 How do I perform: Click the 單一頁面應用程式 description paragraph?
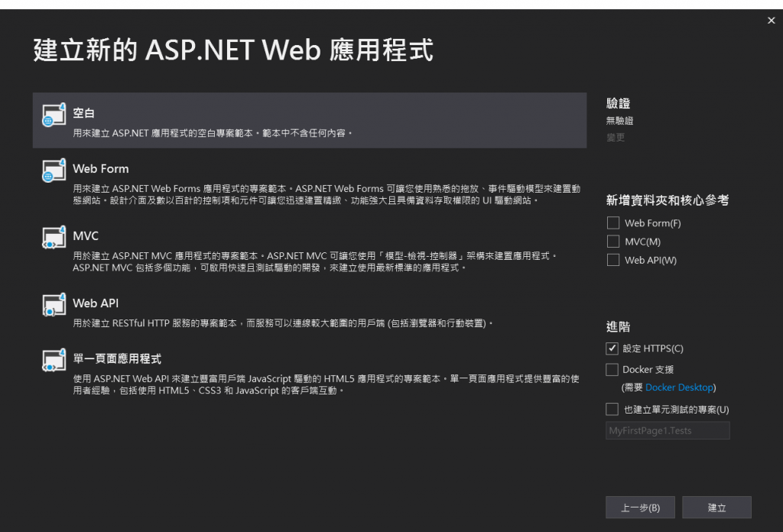click(326, 384)
